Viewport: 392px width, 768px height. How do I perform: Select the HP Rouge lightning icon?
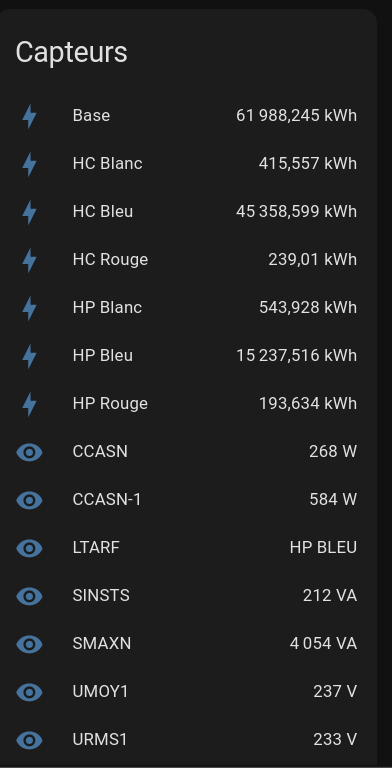(x=29, y=404)
